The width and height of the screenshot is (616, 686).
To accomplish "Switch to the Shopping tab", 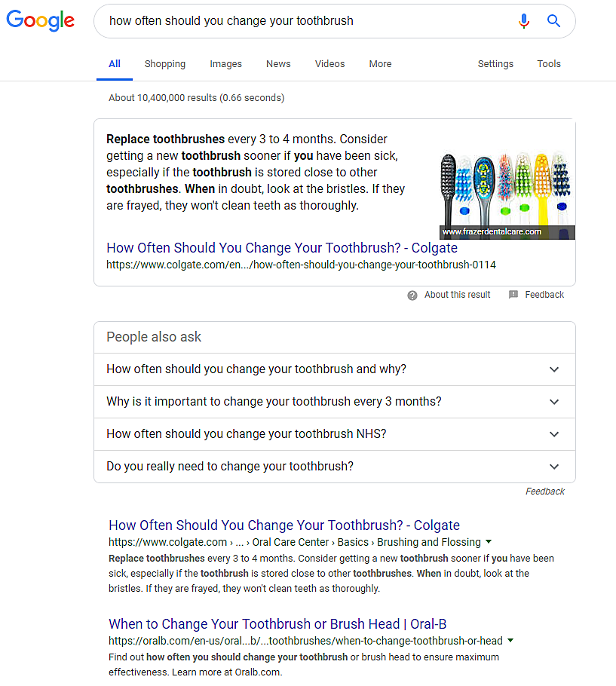I will [x=165, y=64].
